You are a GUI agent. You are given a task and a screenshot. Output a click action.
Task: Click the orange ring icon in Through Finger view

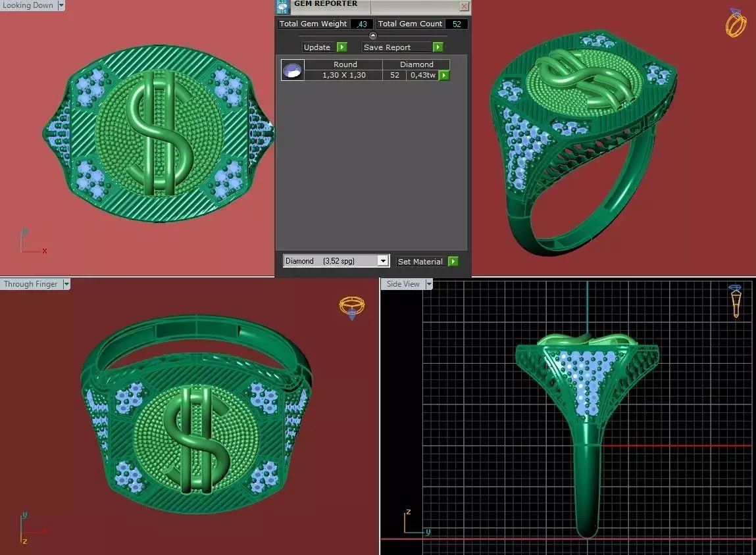(352, 308)
